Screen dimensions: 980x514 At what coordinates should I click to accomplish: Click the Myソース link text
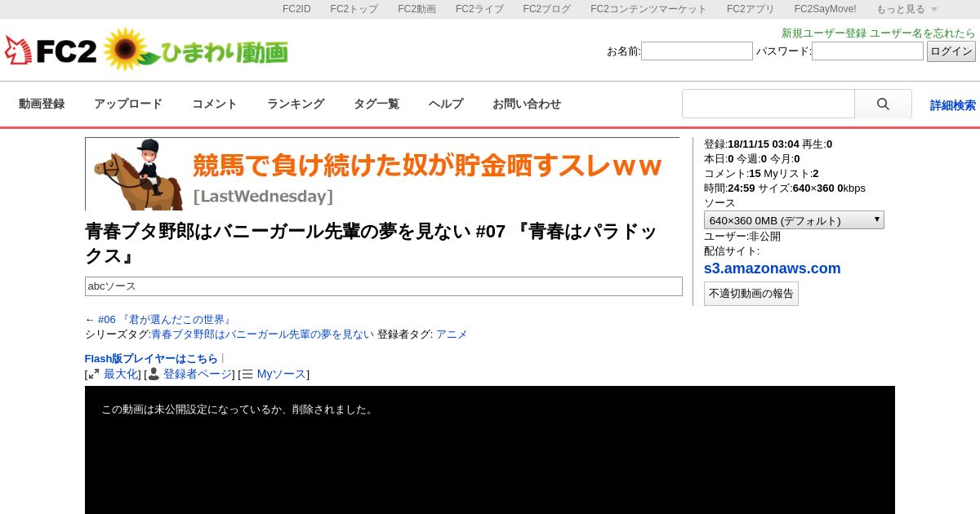[x=281, y=374]
